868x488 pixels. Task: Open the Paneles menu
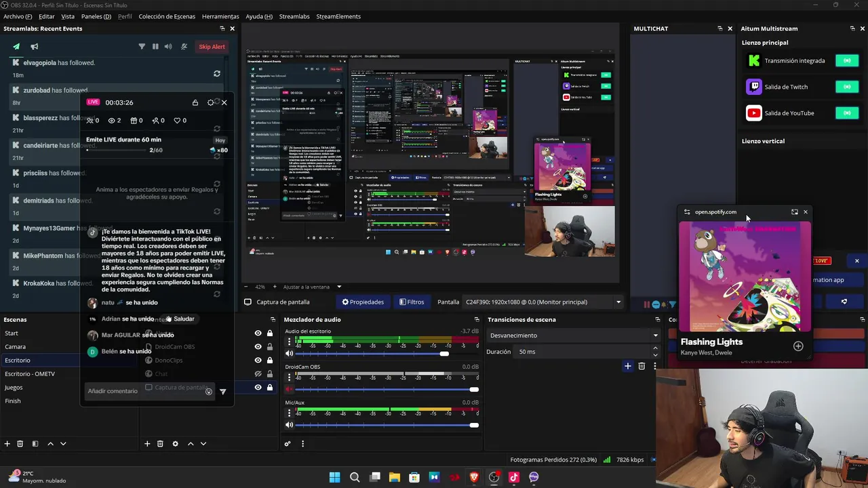pos(96,16)
